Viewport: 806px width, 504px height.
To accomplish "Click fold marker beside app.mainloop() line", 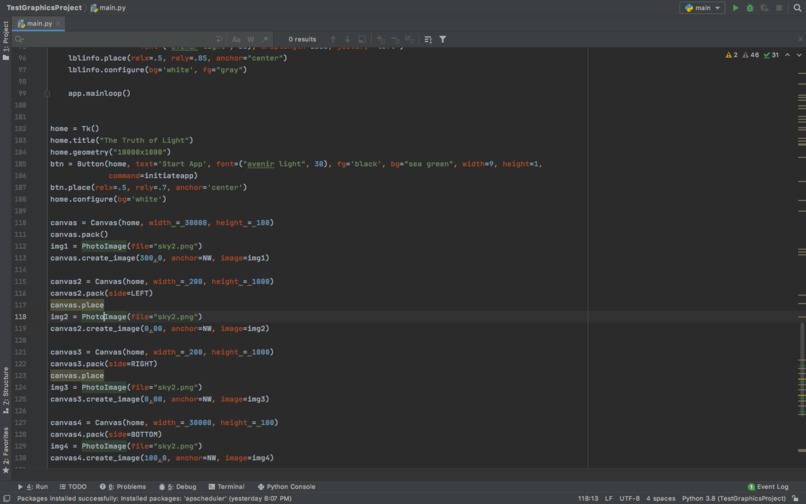I will coord(47,94).
